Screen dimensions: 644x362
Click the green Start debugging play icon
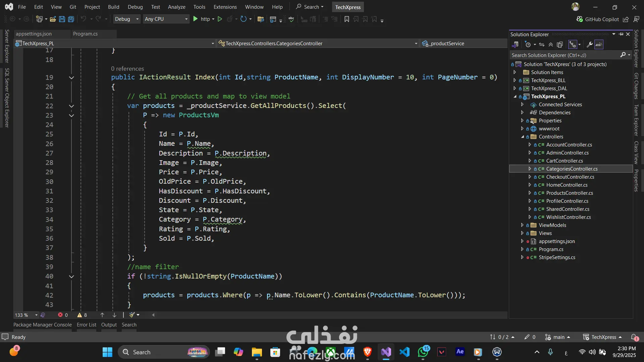click(x=196, y=19)
